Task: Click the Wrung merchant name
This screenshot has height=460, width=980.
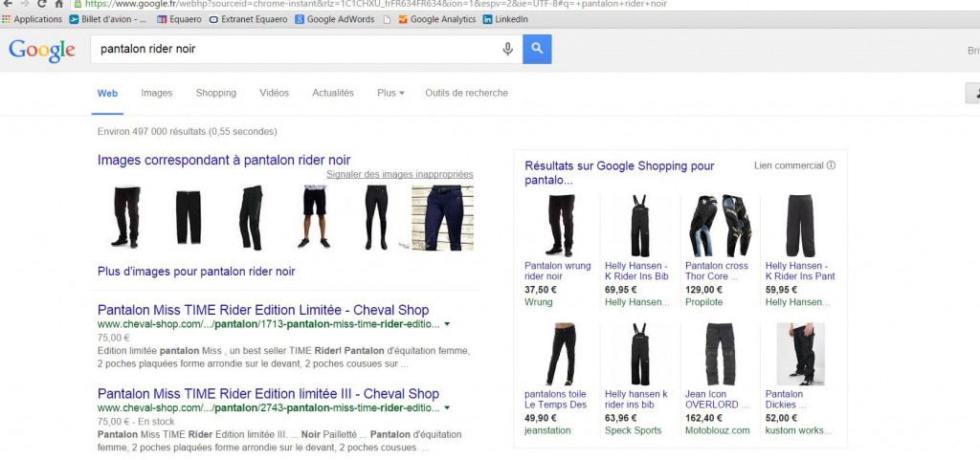Action: (539, 302)
